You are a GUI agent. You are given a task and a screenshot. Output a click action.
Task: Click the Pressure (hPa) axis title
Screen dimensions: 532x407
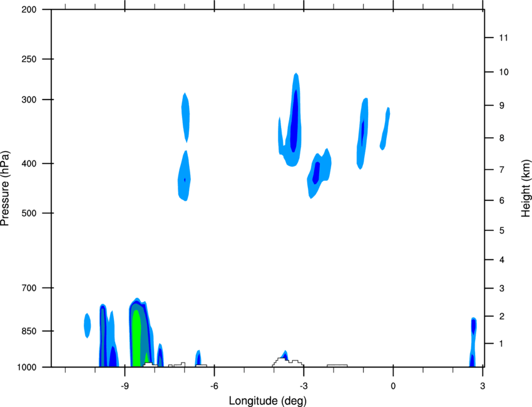[x=6, y=188]
